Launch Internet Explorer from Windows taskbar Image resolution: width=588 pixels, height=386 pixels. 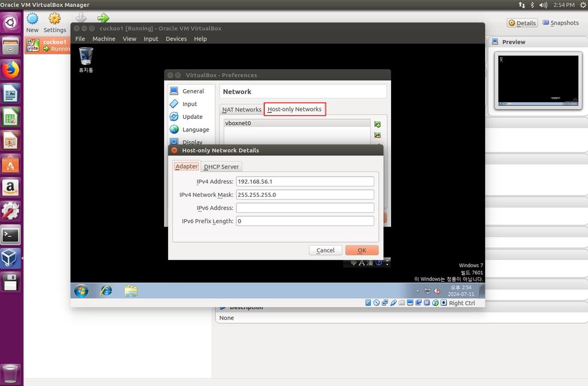coord(106,291)
